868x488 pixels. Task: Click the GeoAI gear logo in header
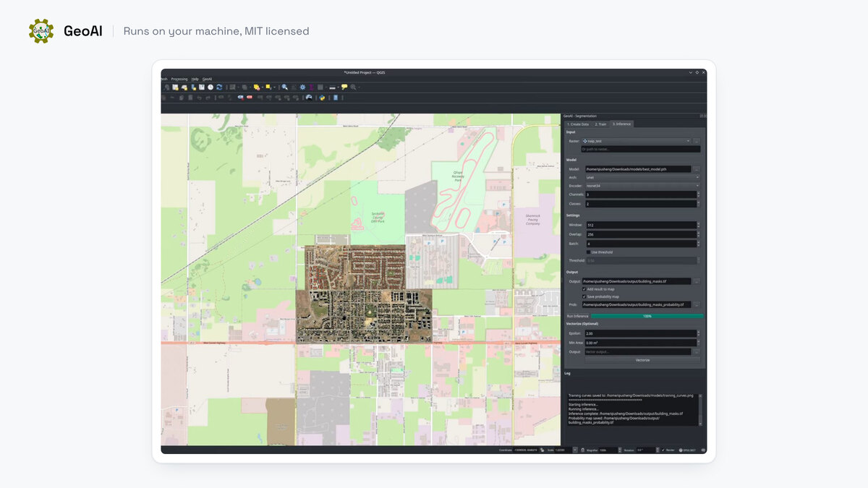(x=41, y=31)
